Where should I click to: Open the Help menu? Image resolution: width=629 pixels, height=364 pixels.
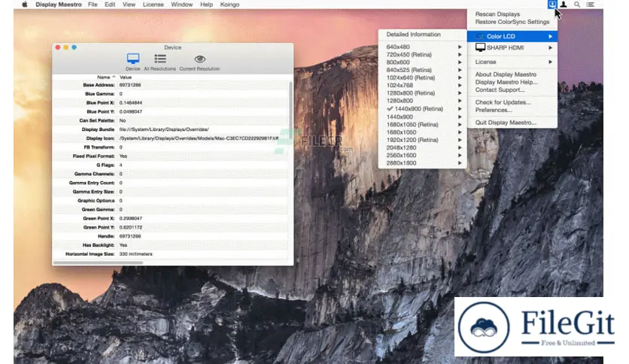[x=207, y=5]
